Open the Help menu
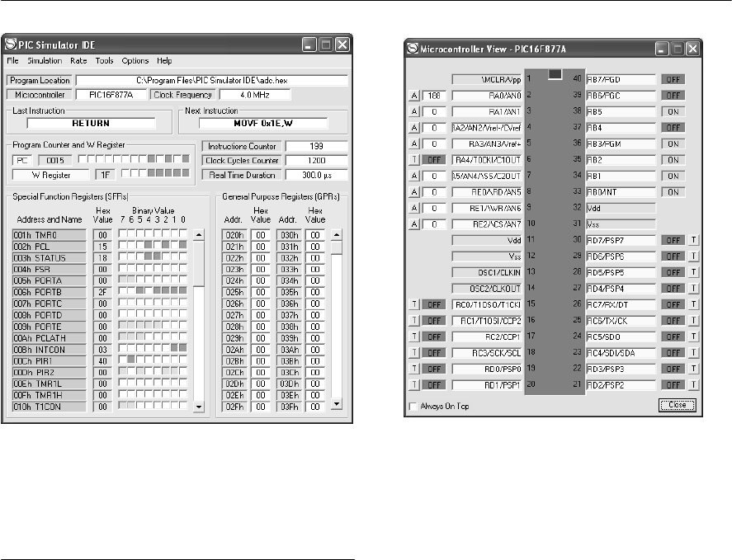The width and height of the screenshot is (732, 560). click(x=164, y=61)
